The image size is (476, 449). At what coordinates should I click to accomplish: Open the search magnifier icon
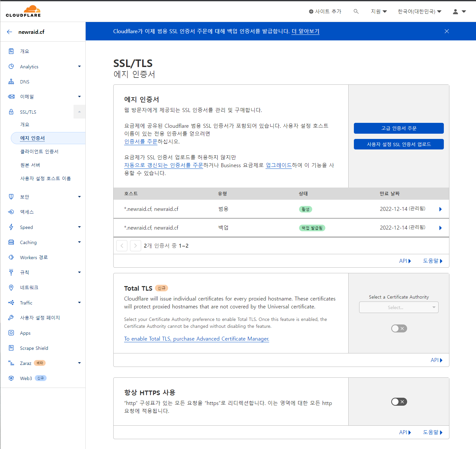(x=356, y=11)
